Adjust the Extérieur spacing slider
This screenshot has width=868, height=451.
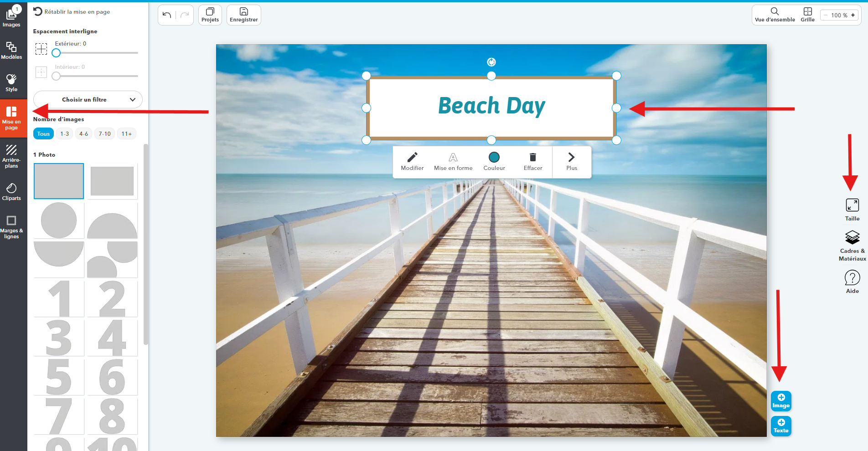click(x=56, y=53)
